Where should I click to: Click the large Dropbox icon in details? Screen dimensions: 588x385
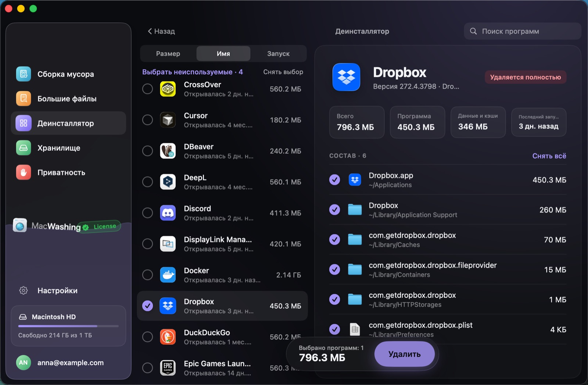point(346,77)
